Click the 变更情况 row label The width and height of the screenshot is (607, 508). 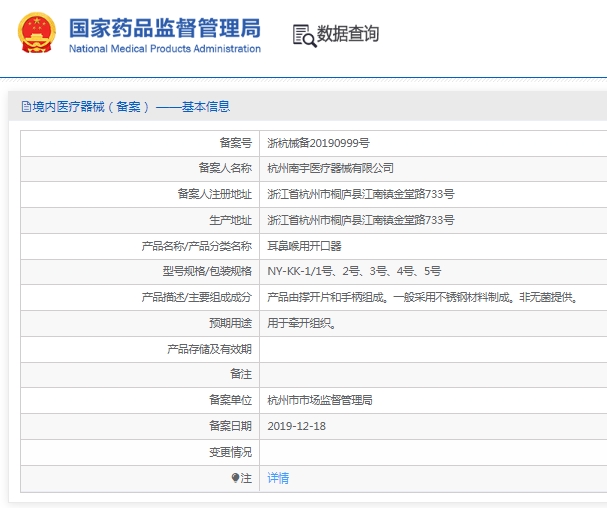point(230,452)
